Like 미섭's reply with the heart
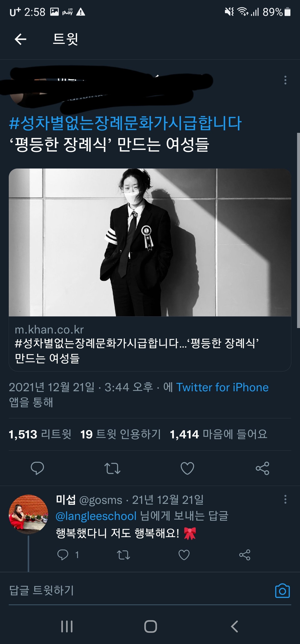Image resolution: width=300 pixels, height=644 pixels. pyautogui.click(x=184, y=555)
